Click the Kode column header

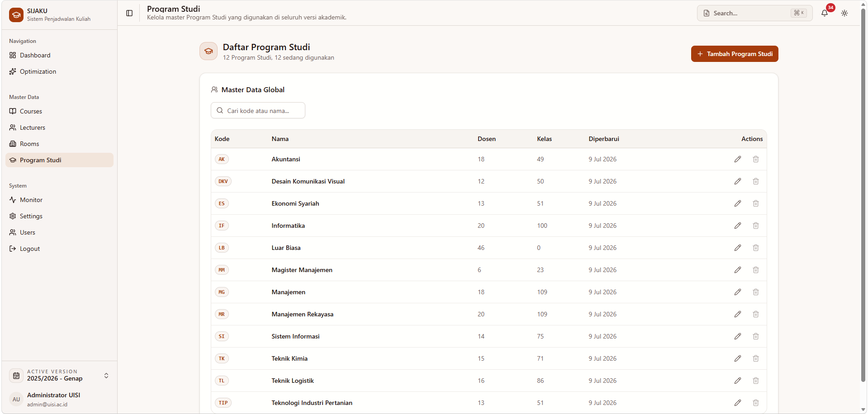(222, 139)
